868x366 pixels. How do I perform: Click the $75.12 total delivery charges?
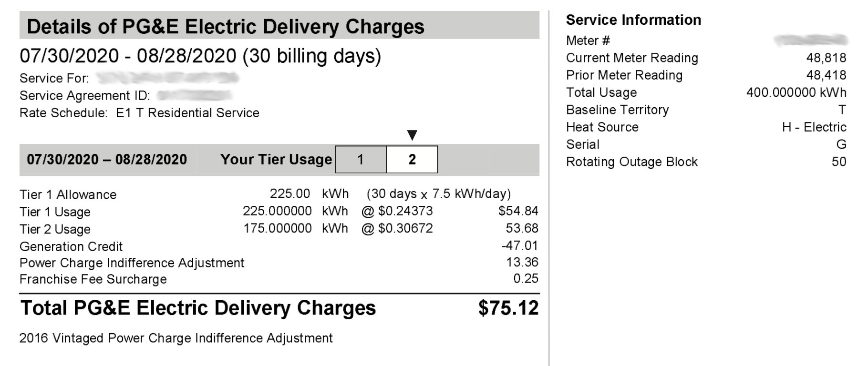pos(508,308)
